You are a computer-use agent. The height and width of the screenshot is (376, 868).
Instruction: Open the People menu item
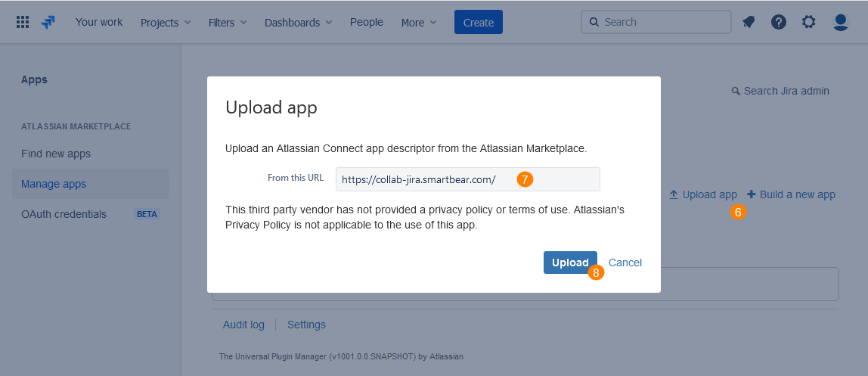[367, 22]
